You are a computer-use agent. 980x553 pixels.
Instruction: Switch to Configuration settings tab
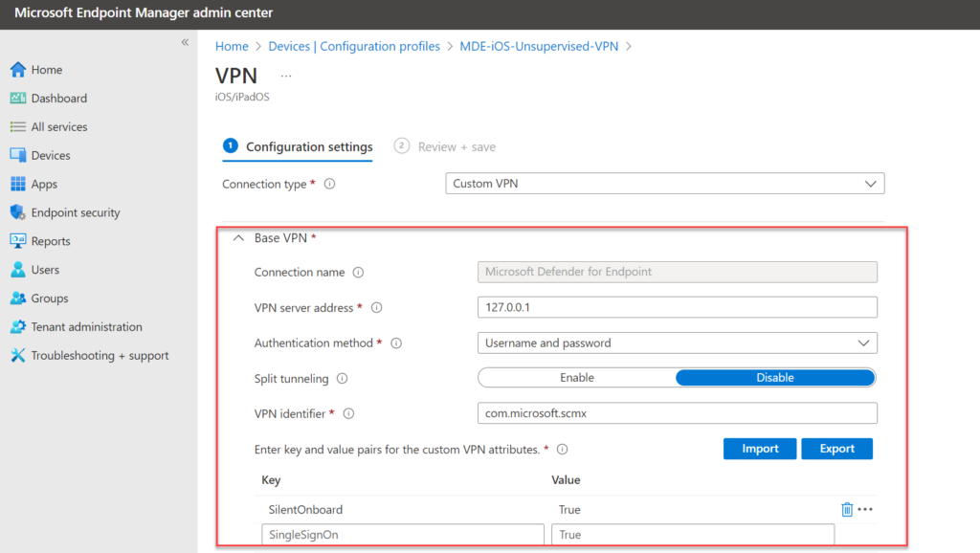[298, 146]
